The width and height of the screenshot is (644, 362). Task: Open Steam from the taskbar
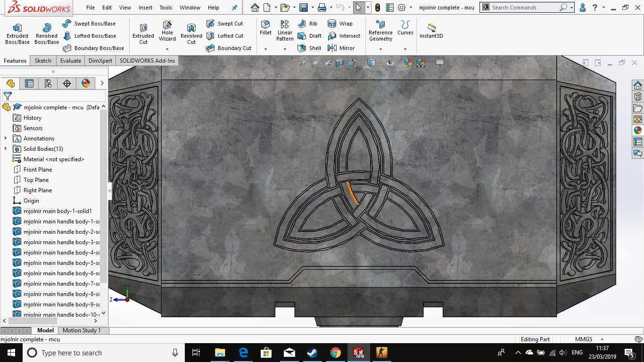[x=312, y=353]
